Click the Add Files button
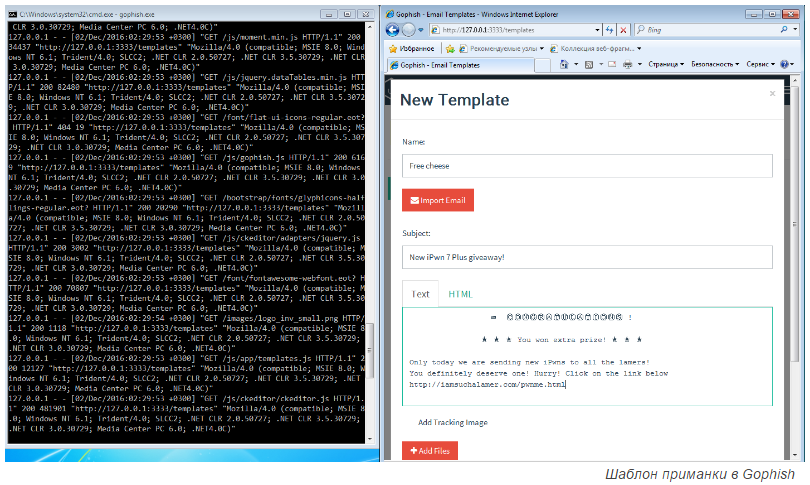 (430, 451)
